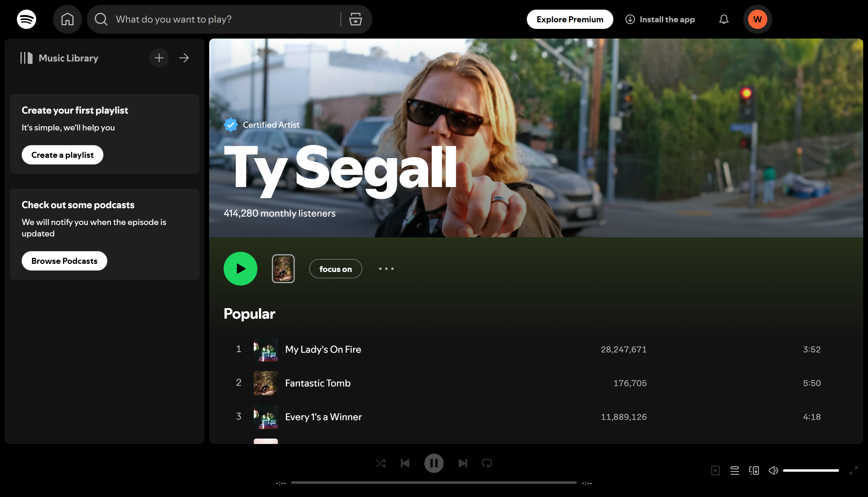Select track Every 1's a Winner
The width and height of the screenshot is (868, 497).
[x=323, y=417]
